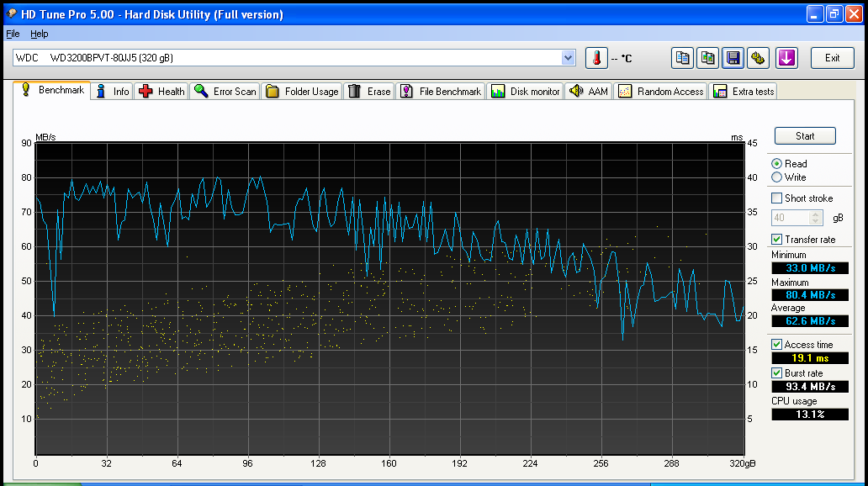Click the 13.1% CPU usage value

click(810, 414)
